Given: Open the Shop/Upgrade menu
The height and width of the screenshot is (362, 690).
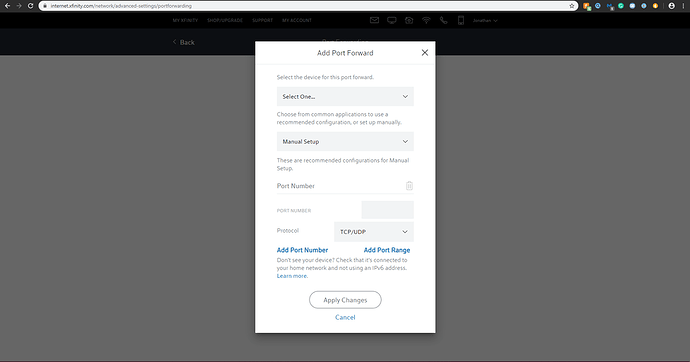Looking at the screenshot, I should pos(225,20).
